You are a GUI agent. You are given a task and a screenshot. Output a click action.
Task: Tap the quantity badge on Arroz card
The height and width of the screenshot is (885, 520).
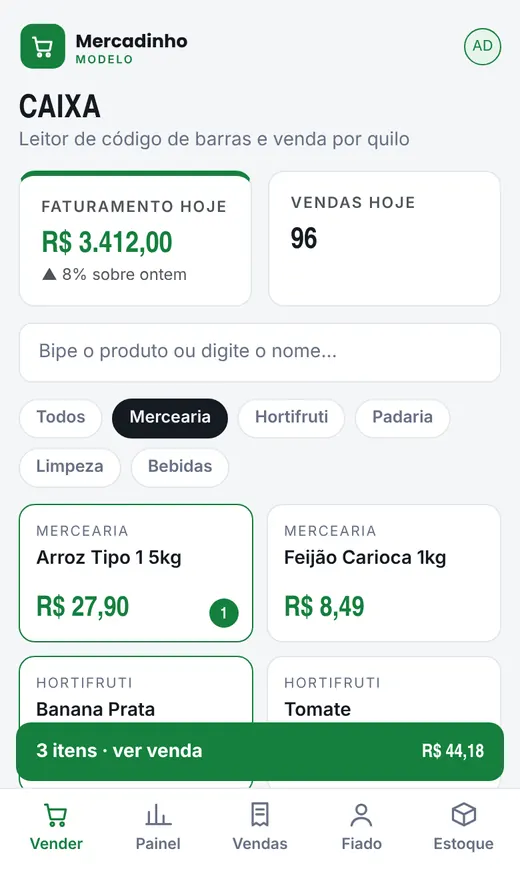224,613
